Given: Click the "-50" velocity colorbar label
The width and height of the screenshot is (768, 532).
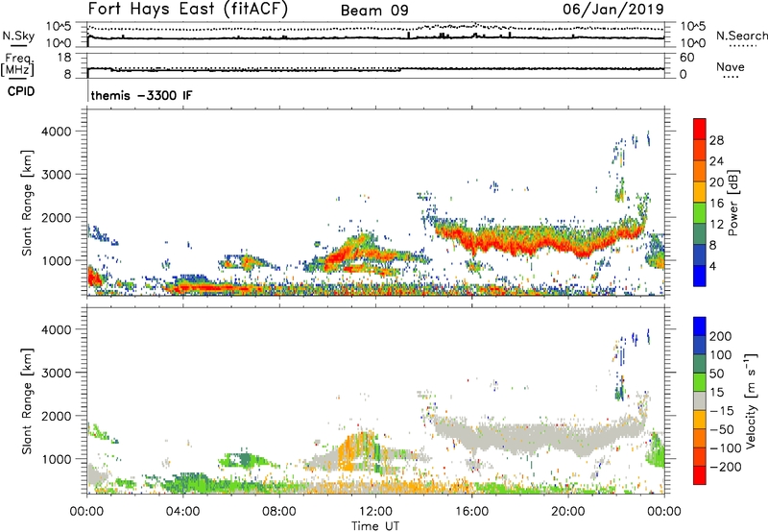Looking at the screenshot, I should click(x=722, y=429).
